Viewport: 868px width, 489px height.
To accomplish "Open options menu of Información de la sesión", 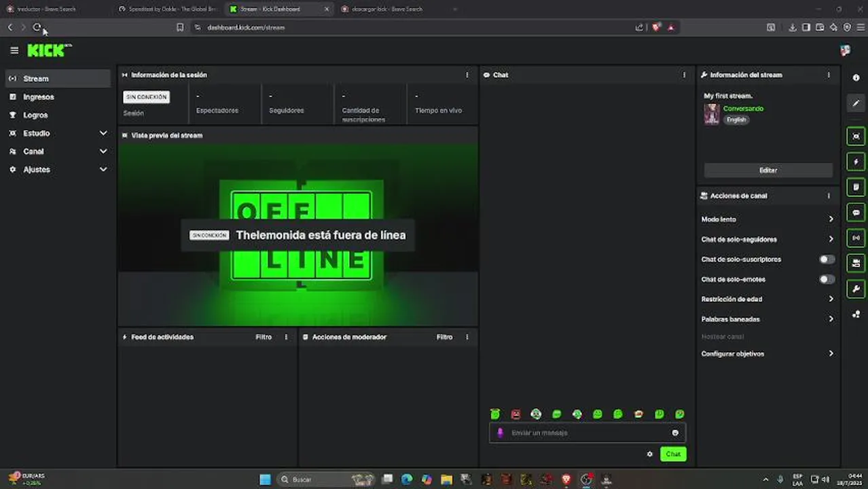I will (x=467, y=75).
